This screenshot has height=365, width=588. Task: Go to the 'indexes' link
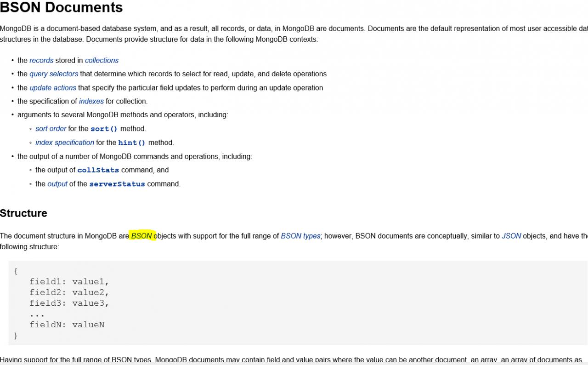tap(91, 101)
